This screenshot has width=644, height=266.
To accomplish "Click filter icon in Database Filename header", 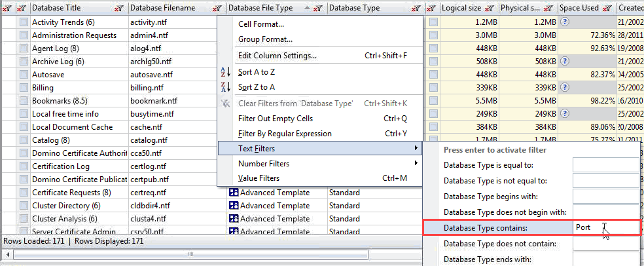I will [x=217, y=8].
